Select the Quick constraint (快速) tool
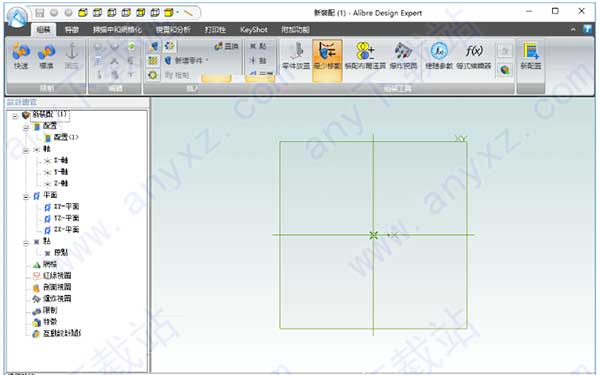600x375 pixels. [x=21, y=56]
